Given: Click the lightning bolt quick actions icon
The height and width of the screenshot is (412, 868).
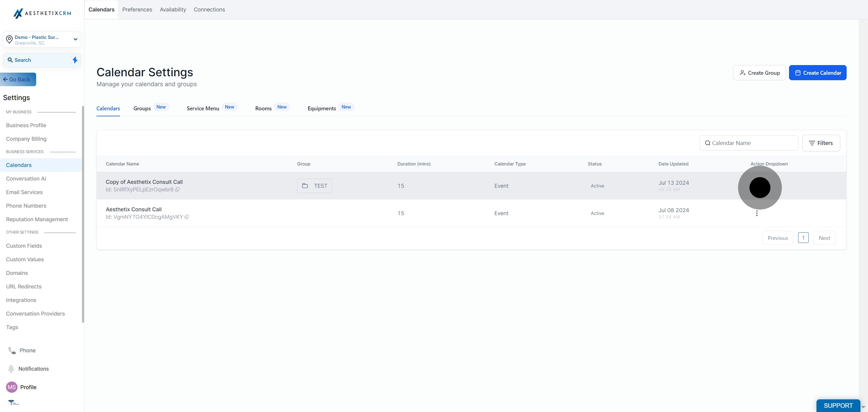Looking at the screenshot, I should click(x=75, y=60).
